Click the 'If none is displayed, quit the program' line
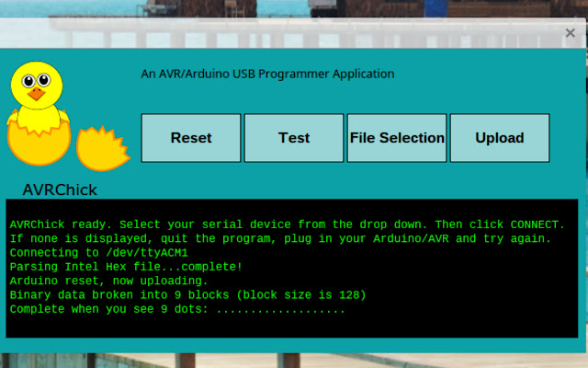 click(280, 238)
